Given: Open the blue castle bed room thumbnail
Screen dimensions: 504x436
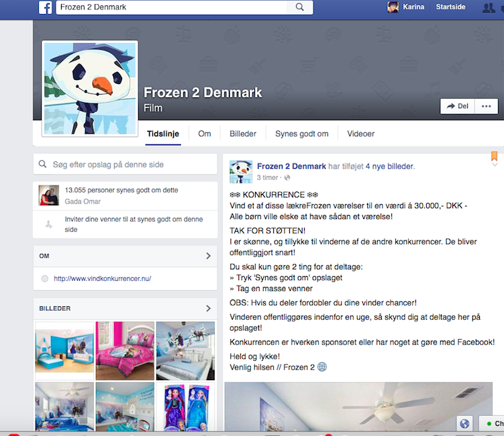Looking at the screenshot, I should click(x=64, y=351).
